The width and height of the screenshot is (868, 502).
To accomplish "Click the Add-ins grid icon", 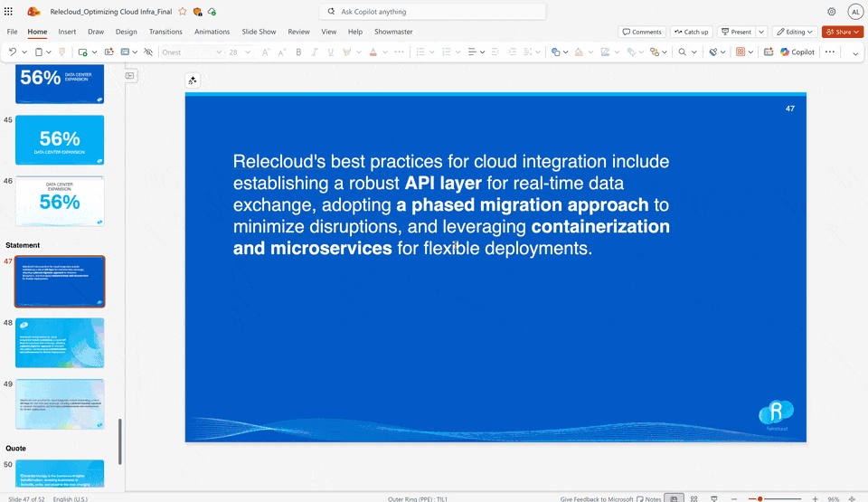I will [741, 52].
